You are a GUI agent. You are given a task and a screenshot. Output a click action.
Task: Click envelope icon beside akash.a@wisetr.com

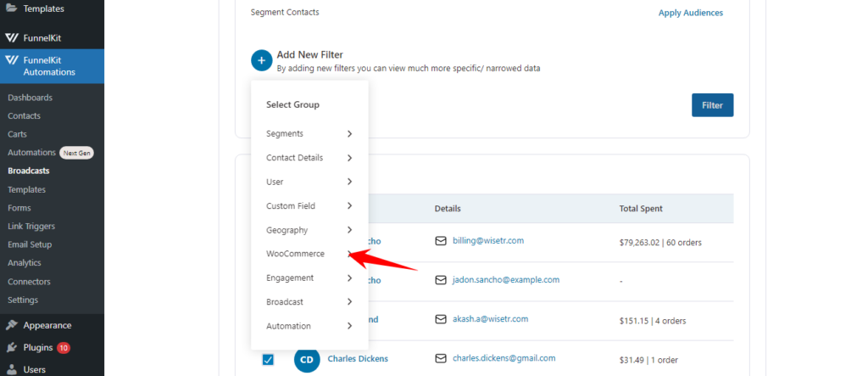441,319
